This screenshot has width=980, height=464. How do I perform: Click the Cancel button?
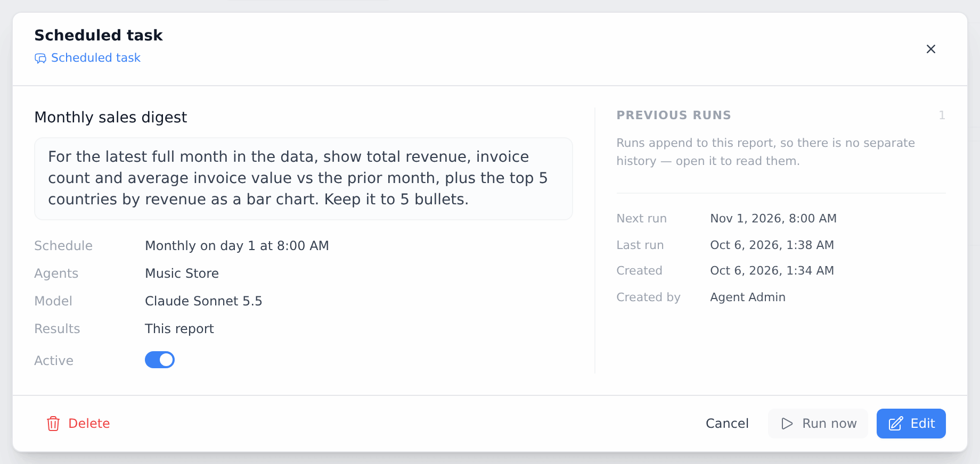tap(727, 424)
